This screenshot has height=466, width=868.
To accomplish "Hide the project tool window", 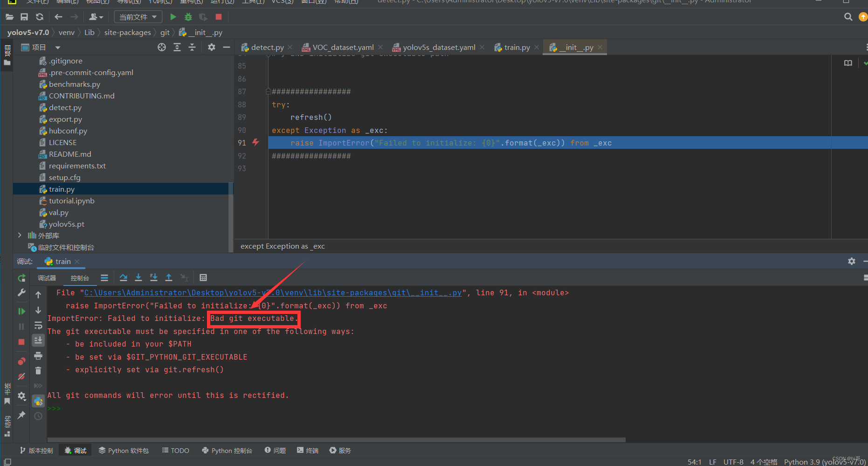I will click(227, 47).
